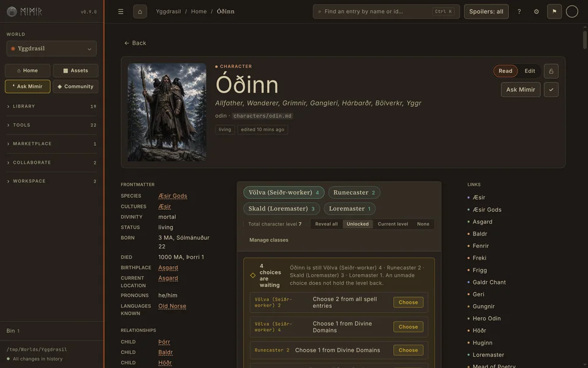Open the Community sidebar button

[x=75, y=86]
